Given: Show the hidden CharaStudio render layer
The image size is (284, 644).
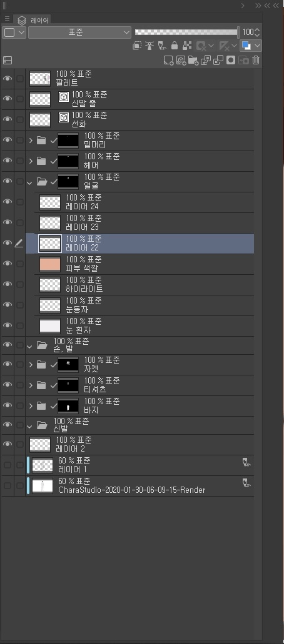Looking at the screenshot, I should [8, 485].
